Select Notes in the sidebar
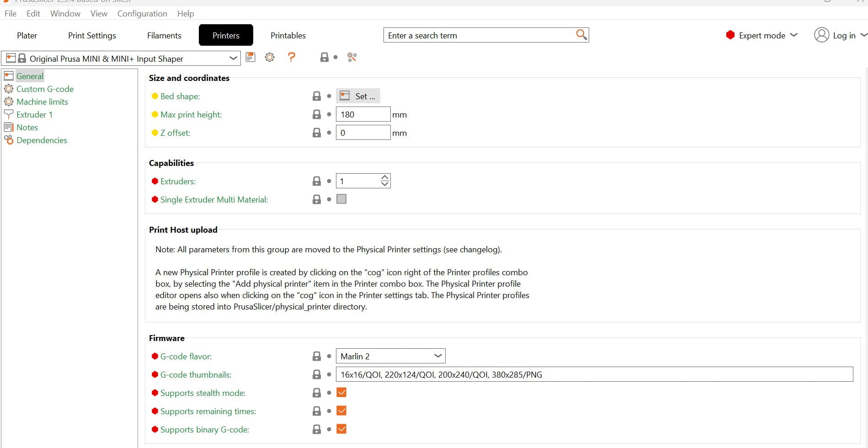 tap(27, 127)
